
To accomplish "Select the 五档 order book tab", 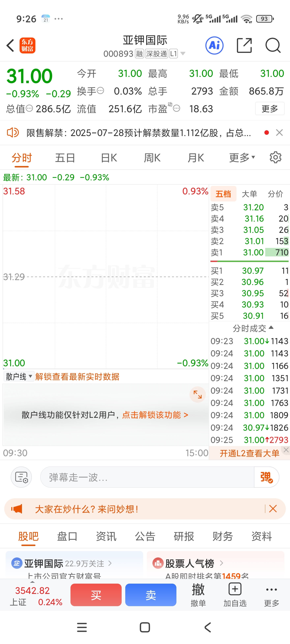I will tap(223, 194).
